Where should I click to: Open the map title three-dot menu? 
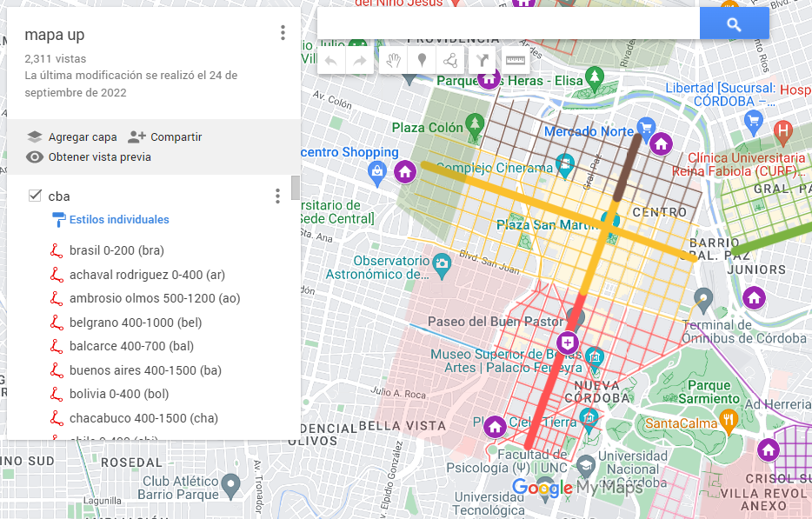click(283, 33)
